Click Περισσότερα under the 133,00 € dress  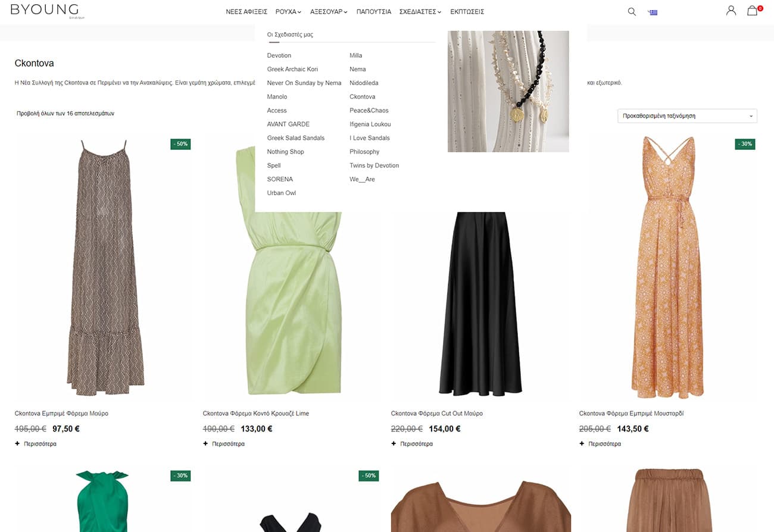tap(229, 444)
